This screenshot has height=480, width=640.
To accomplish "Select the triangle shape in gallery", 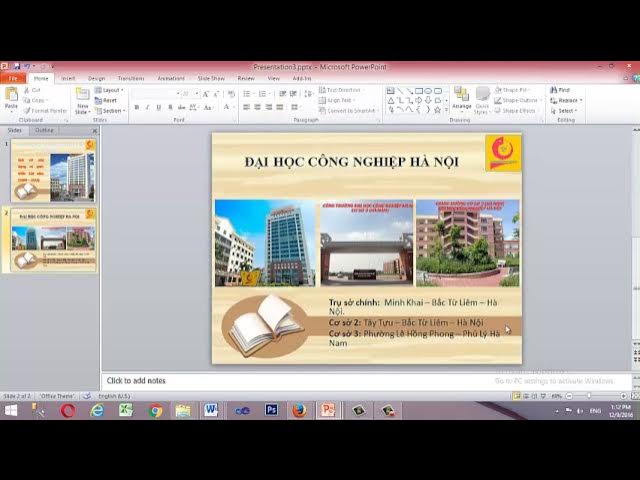I will point(391,100).
